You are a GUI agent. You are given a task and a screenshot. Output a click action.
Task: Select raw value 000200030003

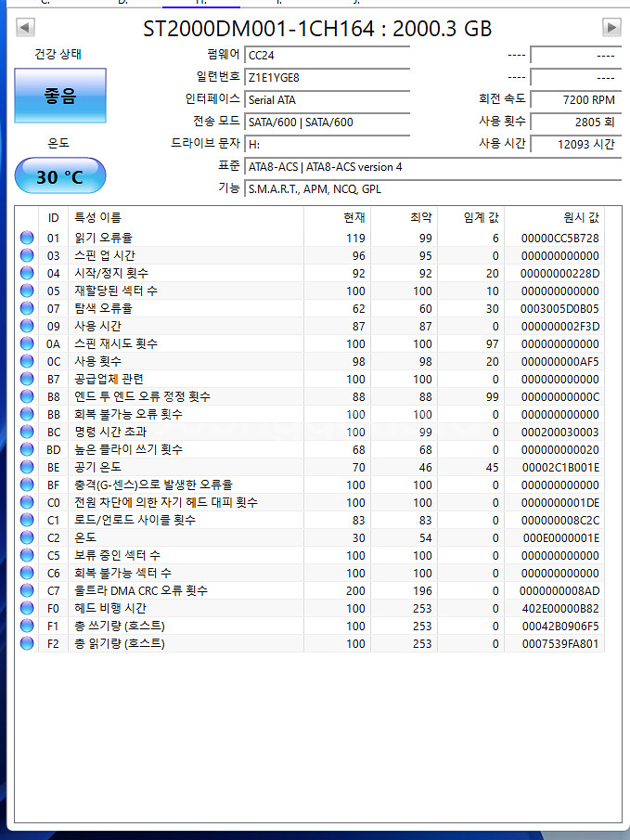(560, 432)
